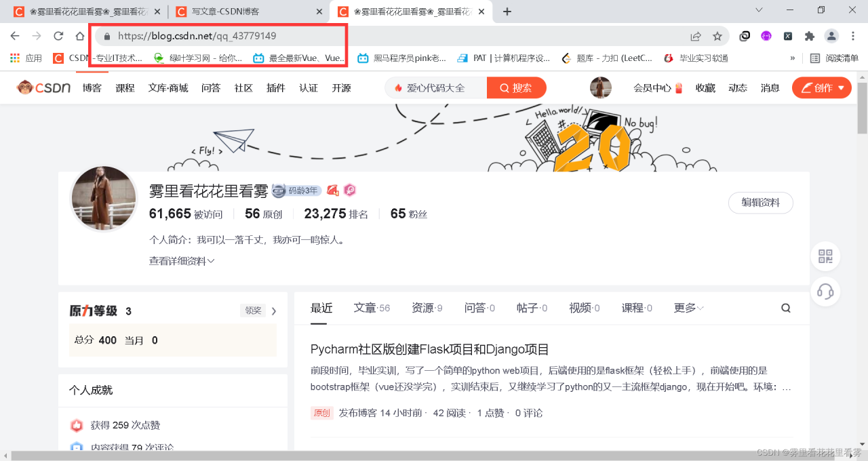Open 插件 in CSDN navbar
The height and width of the screenshot is (461, 868).
pos(276,87)
